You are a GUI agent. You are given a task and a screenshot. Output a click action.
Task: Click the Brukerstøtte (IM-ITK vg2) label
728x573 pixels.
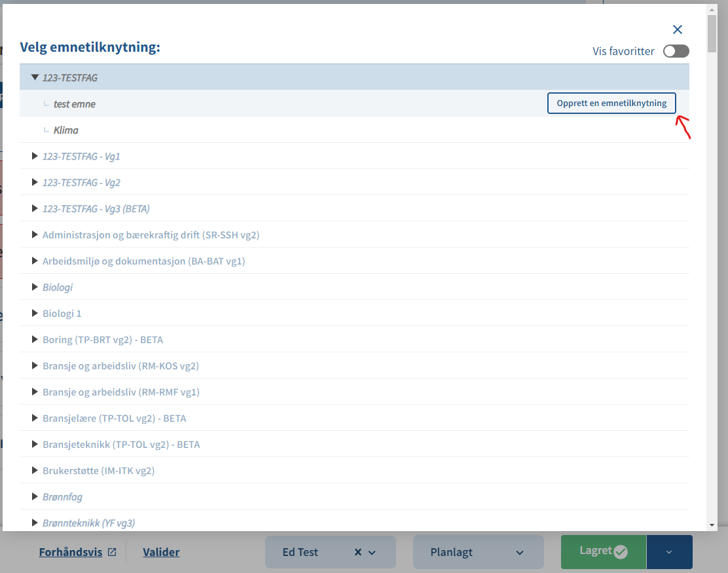coord(98,471)
